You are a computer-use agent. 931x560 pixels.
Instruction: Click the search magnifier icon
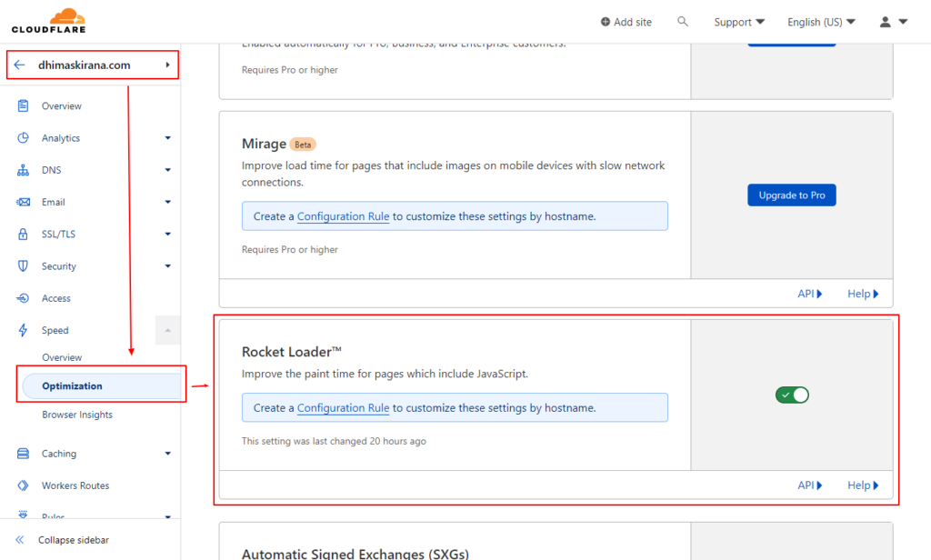683,22
